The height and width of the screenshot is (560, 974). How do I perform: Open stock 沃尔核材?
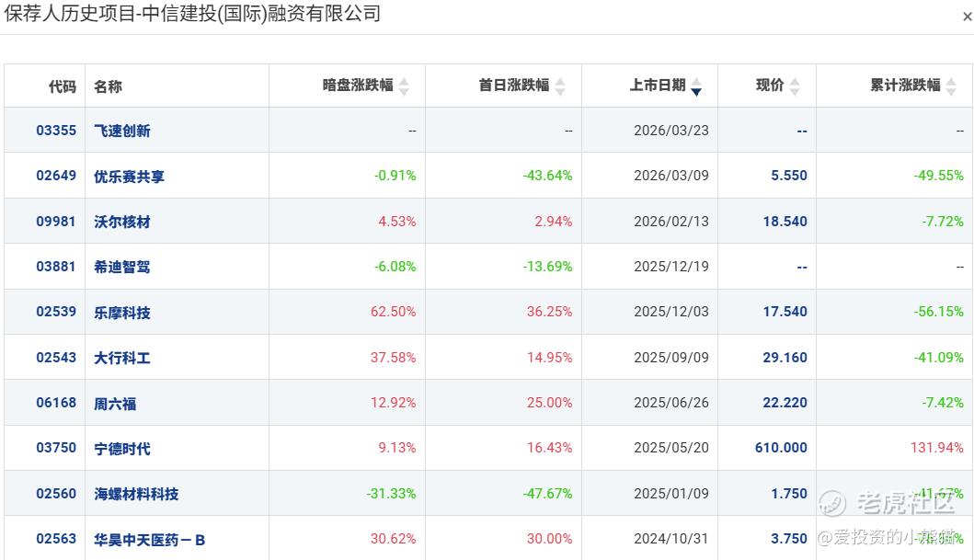(x=121, y=222)
